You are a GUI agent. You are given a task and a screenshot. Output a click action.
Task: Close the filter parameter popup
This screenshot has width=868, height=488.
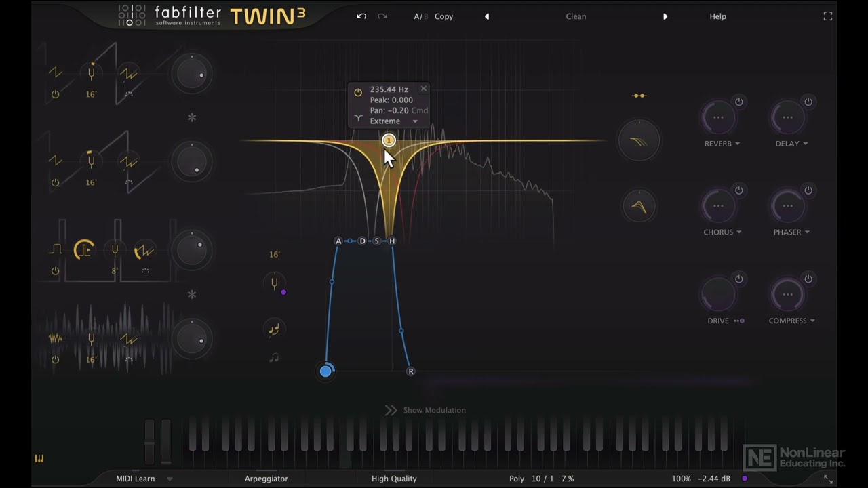coord(424,89)
